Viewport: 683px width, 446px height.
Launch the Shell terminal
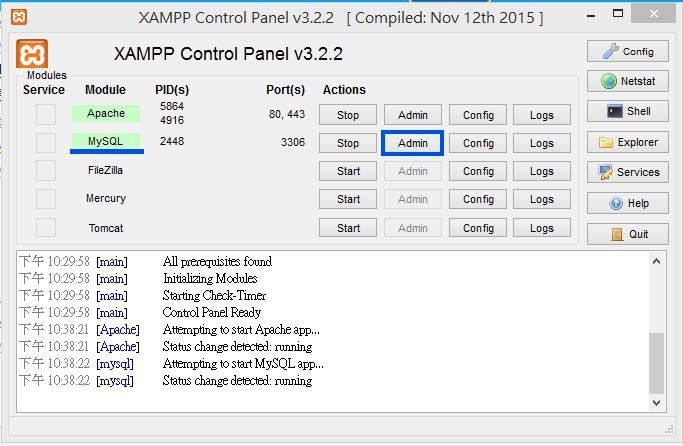pos(628,112)
